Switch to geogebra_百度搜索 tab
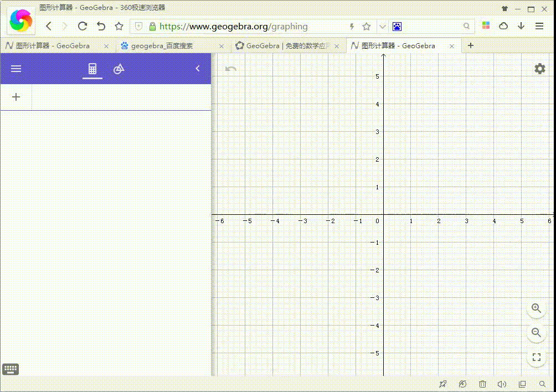The height and width of the screenshot is (392, 556). click(x=162, y=46)
